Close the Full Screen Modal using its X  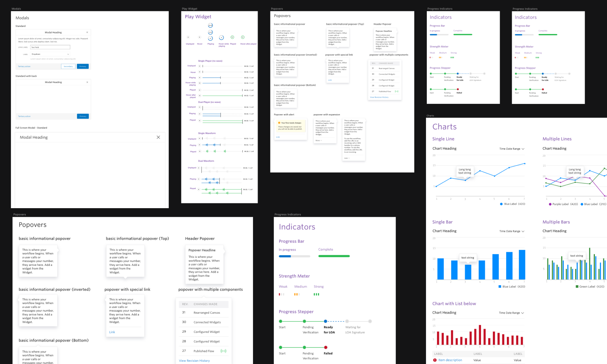[158, 137]
